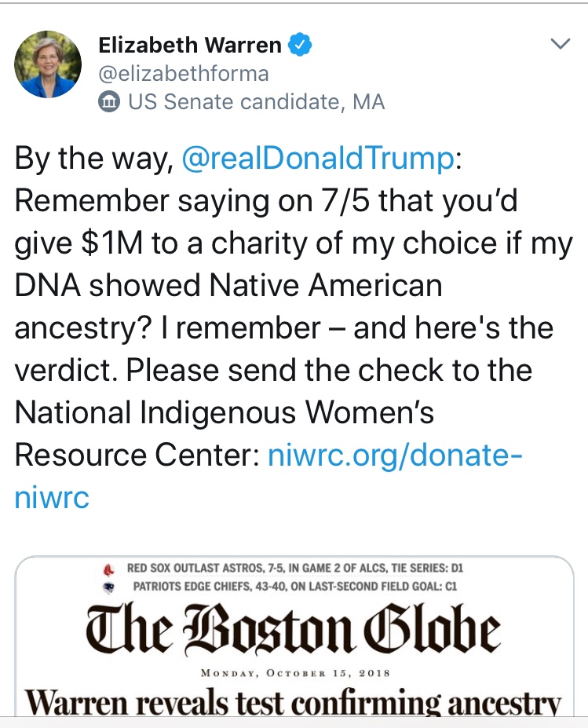This screenshot has width=588, height=728.
Task: Click the Patriots logo icon
Action: coord(108,586)
